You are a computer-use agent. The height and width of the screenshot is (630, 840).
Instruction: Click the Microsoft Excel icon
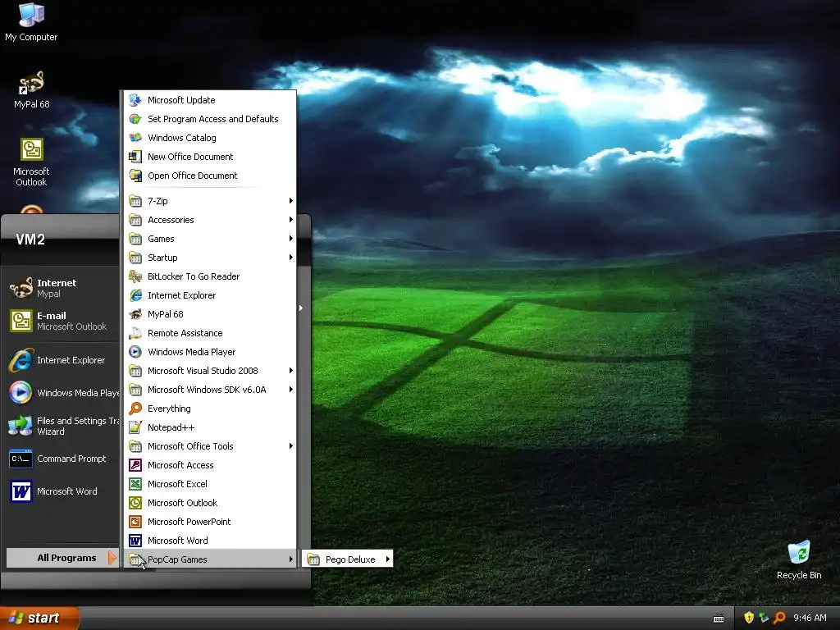(135, 484)
